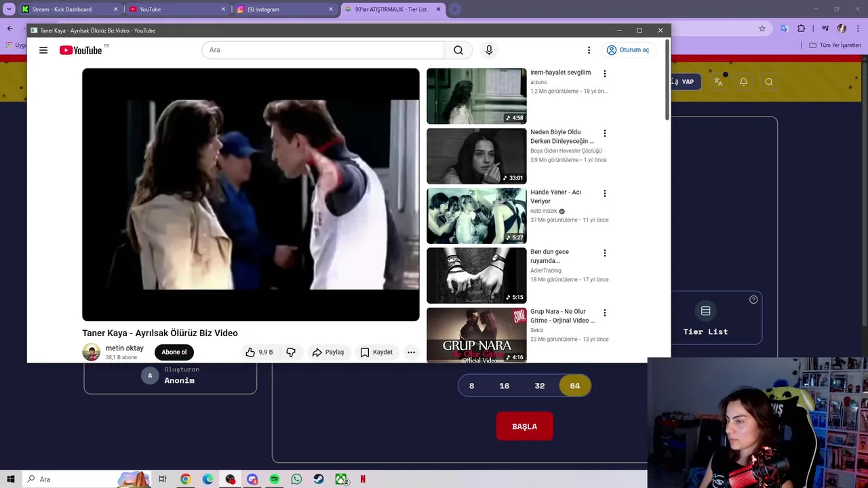Open Chrome from the taskbar

(185, 479)
